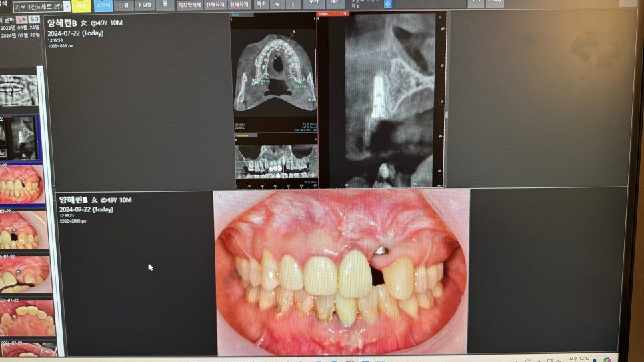The width and height of the screenshot is (644, 362).
Task: Open the highlighted CT scan thumbnail
Action: click(x=20, y=138)
